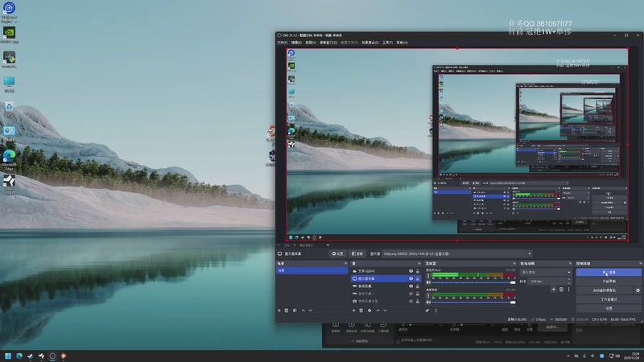
Task: Undock the Controls panel via its corner icon
Action: tap(640, 264)
